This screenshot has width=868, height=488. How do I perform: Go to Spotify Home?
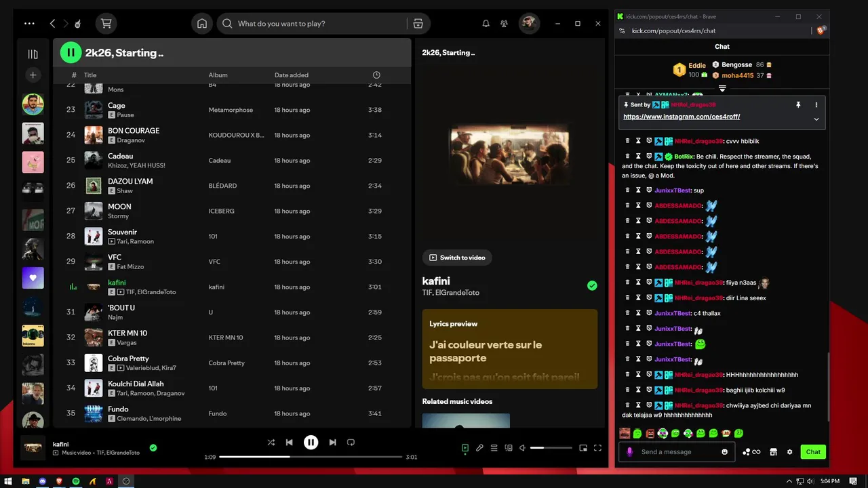point(202,23)
